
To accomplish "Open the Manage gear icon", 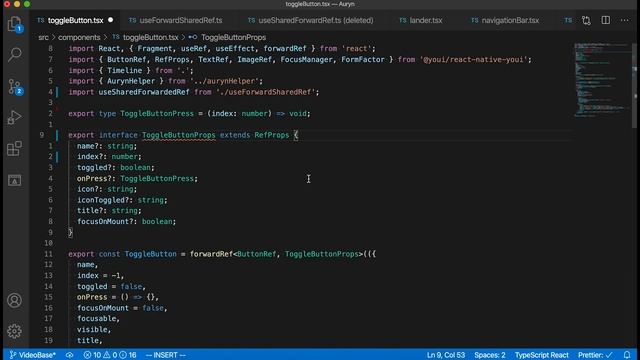I will 14,331.
